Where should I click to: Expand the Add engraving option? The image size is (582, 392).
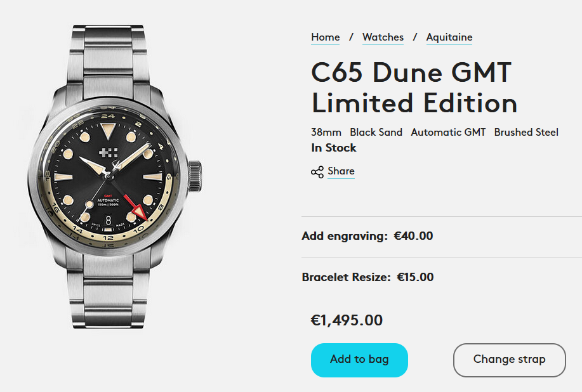pos(367,236)
